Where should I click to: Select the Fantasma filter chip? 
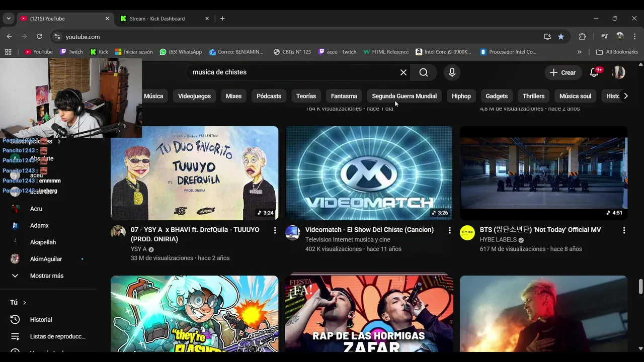(x=344, y=96)
